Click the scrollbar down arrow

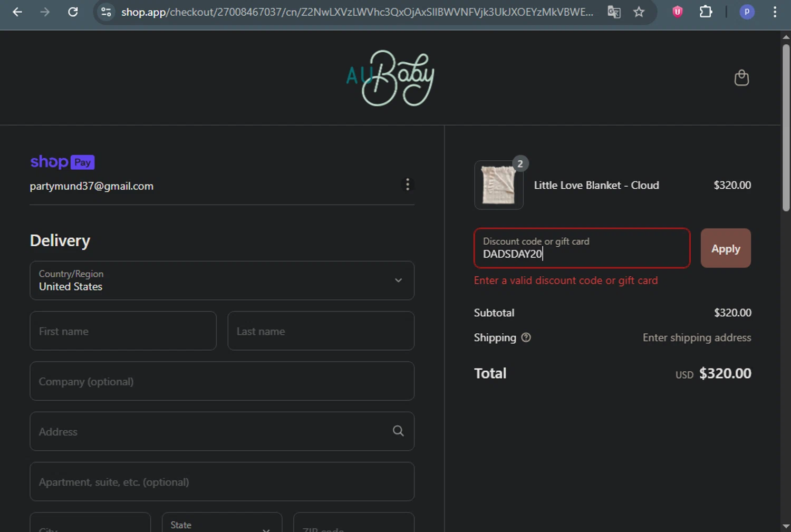[786, 526]
